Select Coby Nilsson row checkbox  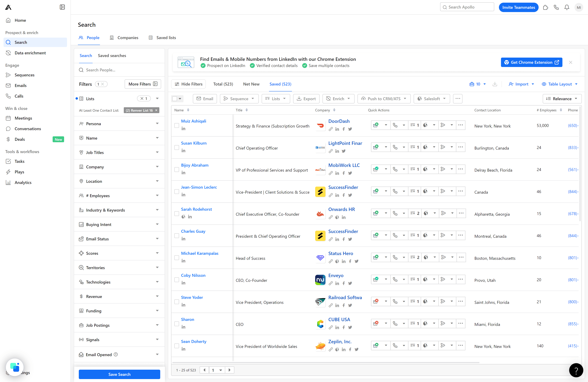(x=177, y=280)
